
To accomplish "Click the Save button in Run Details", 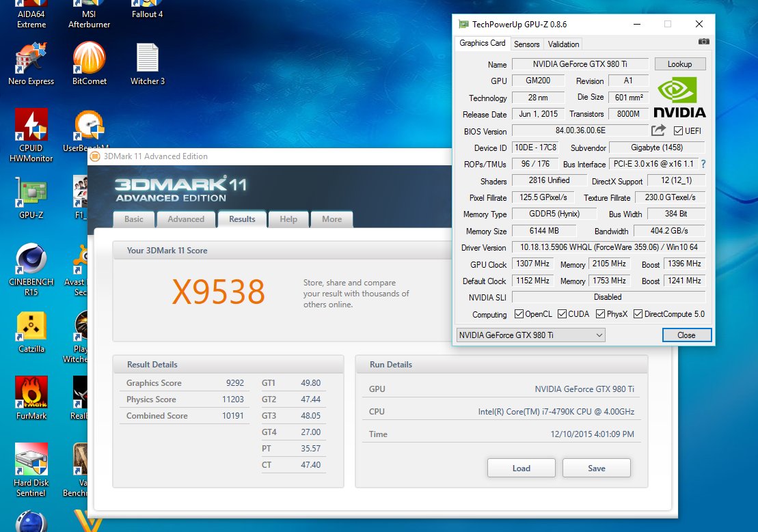I will click(597, 468).
